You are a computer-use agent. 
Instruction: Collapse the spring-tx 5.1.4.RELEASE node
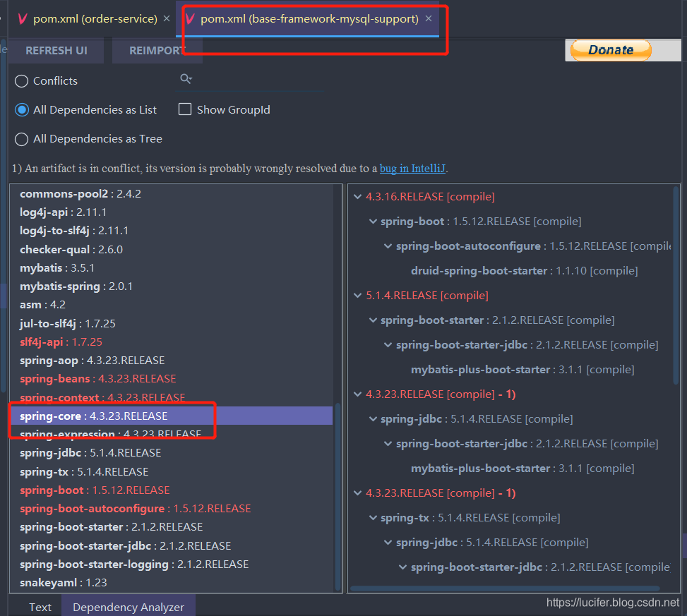click(x=373, y=517)
